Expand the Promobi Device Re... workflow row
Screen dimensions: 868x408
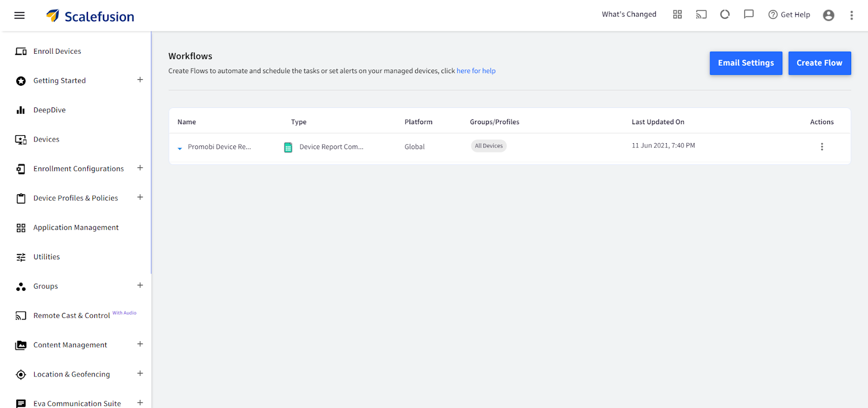[180, 148]
